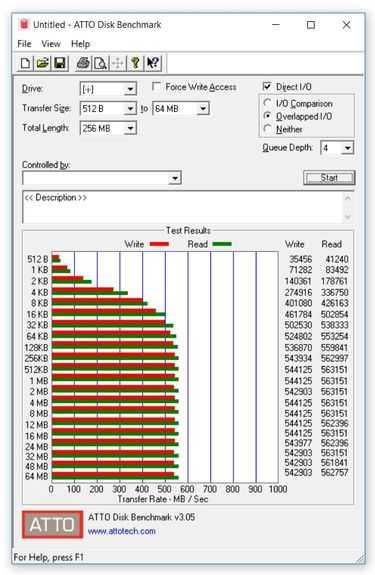The image size is (375, 575).
Task: Select I/O Comparison radio option
Action: 268,103
